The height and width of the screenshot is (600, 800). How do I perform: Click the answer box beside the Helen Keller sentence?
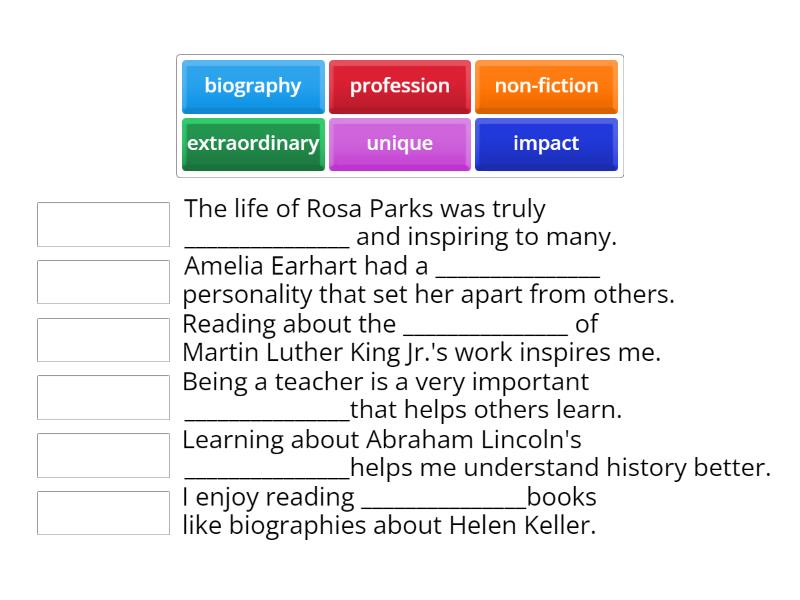click(103, 512)
